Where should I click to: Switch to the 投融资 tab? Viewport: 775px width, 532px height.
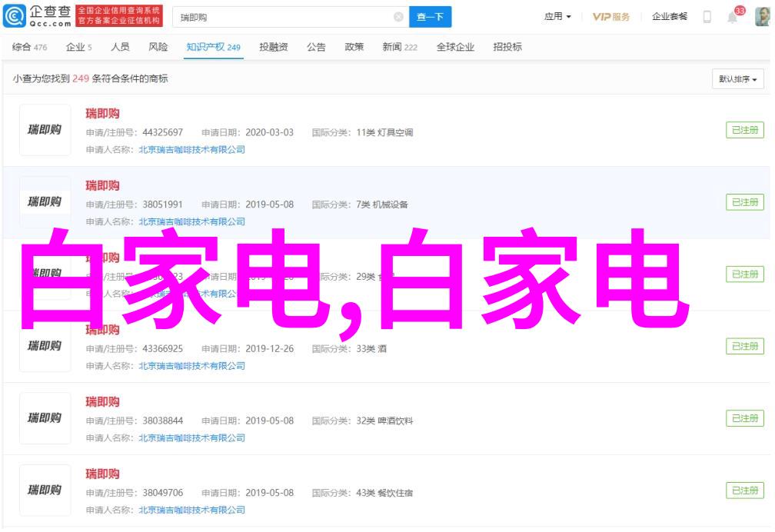click(274, 47)
